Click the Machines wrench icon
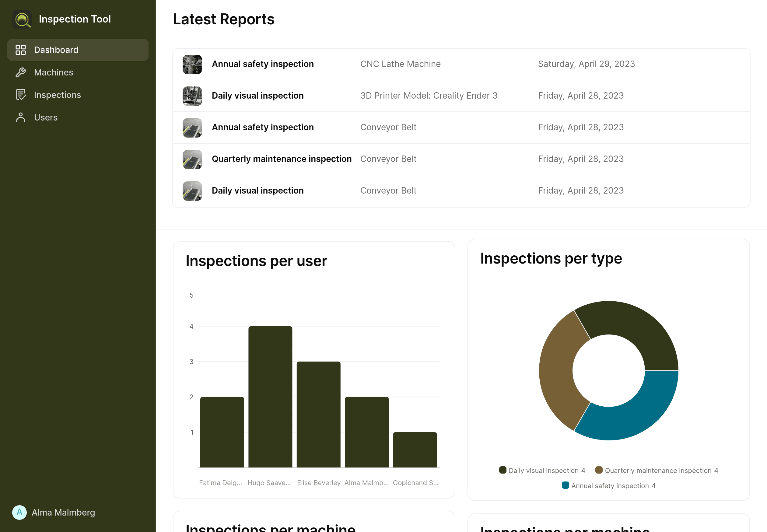This screenshot has height=532, width=767. coord(21,72)
